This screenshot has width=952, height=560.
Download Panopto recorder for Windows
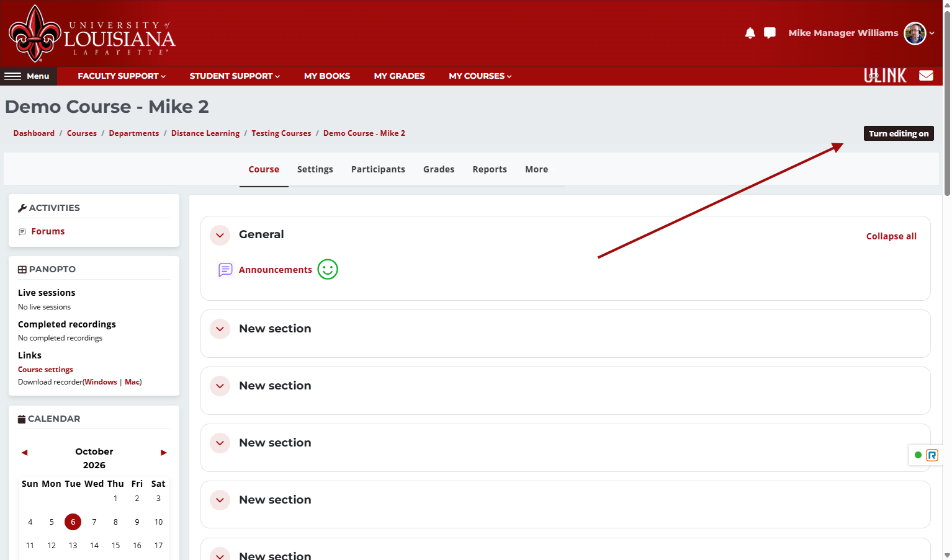click(101, 382)
